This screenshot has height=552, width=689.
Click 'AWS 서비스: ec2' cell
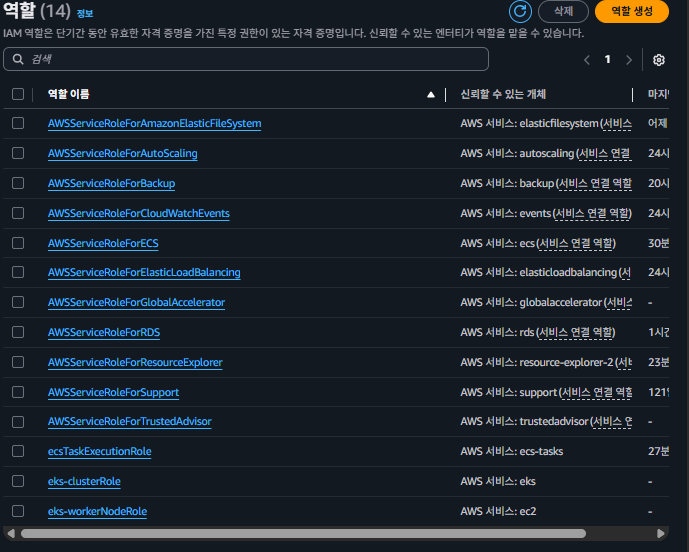498,511
